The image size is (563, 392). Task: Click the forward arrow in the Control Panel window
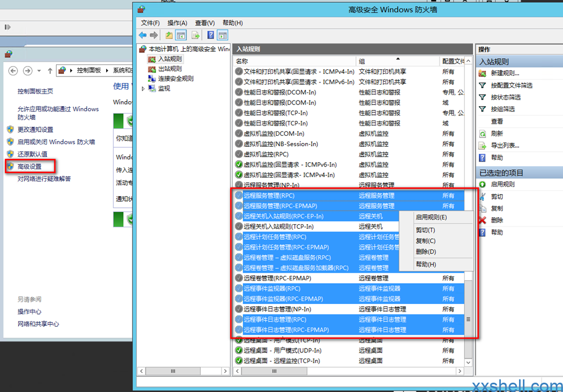point(27,71)
